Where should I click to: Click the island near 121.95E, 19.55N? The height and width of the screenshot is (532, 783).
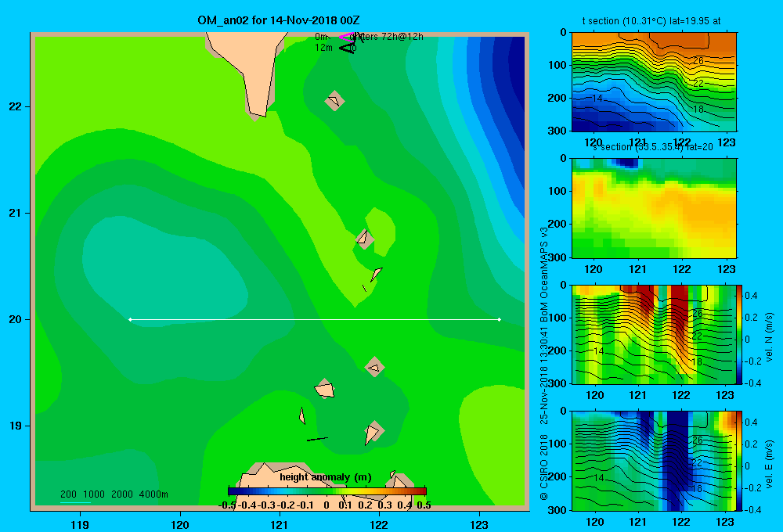[x=374, y=368]
